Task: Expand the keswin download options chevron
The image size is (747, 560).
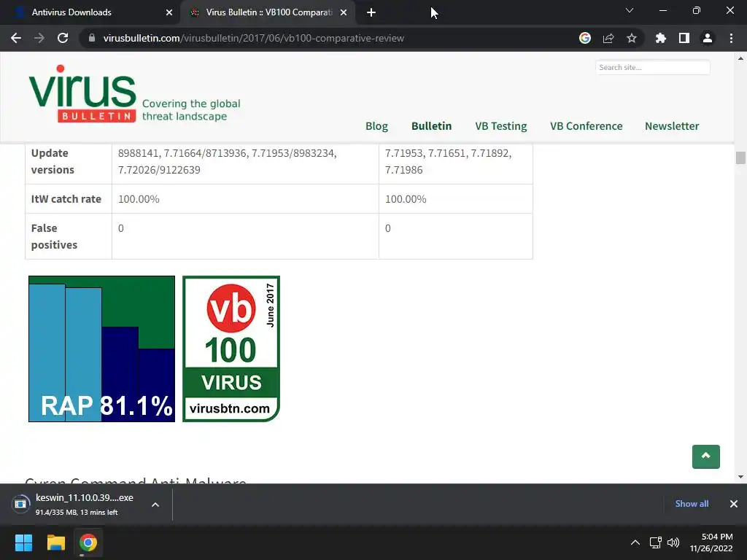Action: click(x=155, y=505)
